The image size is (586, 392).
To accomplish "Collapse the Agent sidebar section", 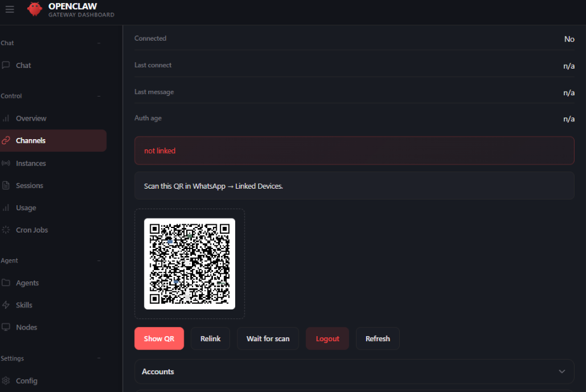I will pos(99,260).
